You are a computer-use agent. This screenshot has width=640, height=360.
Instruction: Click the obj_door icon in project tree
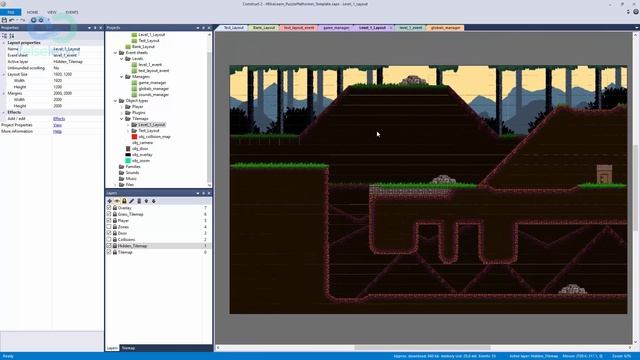pyautogui.click(x=128, y=149)
